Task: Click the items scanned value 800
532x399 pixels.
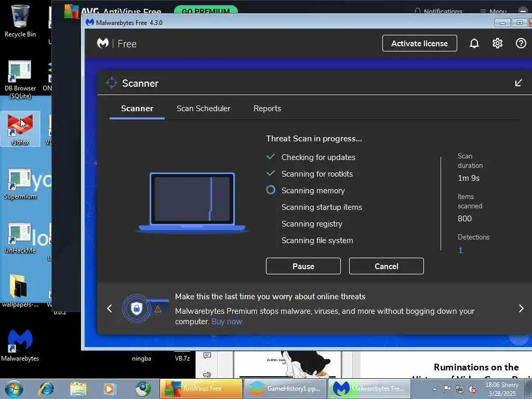Action: [464, 219]
